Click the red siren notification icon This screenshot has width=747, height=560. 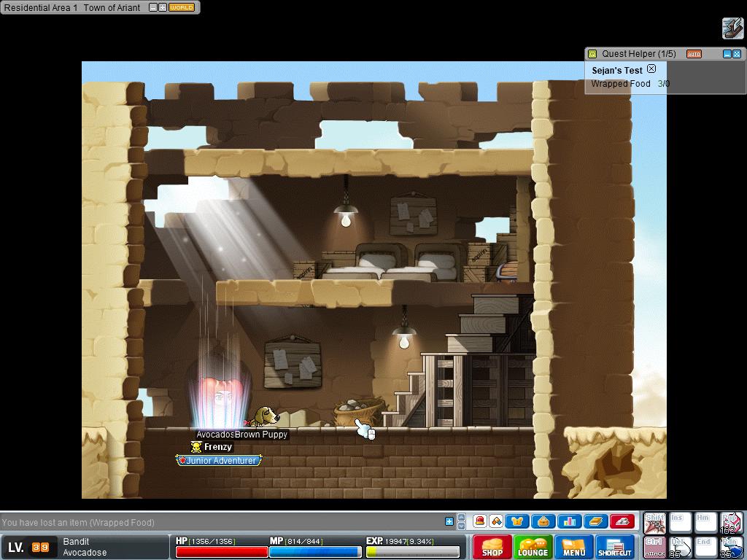coord(480,521)
